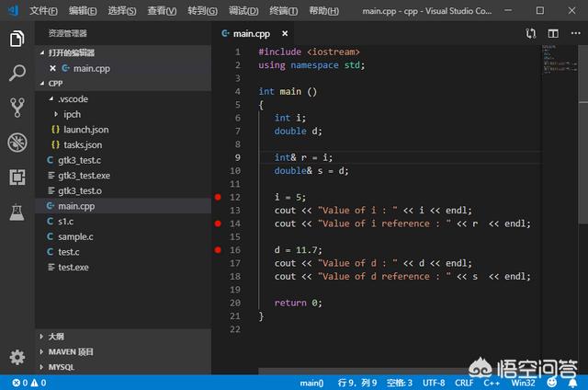The width and height of the screenshot is (588, 390).
Task: Toggle off the breakpoint at line 14
Action: pyautogui.click(x=218, y=224)
